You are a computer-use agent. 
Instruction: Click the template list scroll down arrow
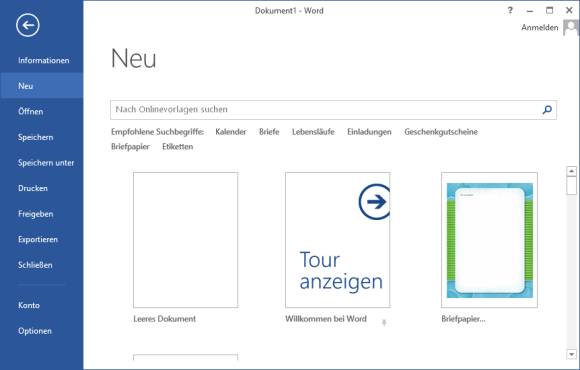pyautogui.click(x=571, y=354)
